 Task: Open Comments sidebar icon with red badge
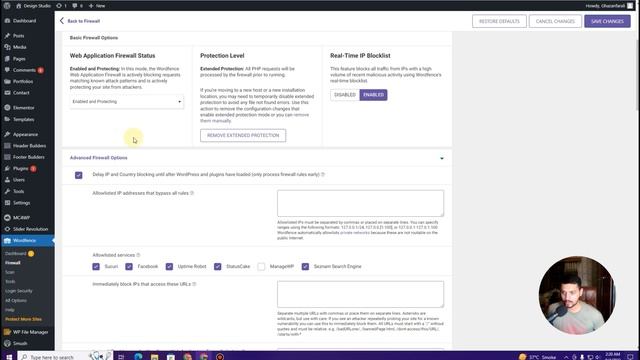coord(7,70)
